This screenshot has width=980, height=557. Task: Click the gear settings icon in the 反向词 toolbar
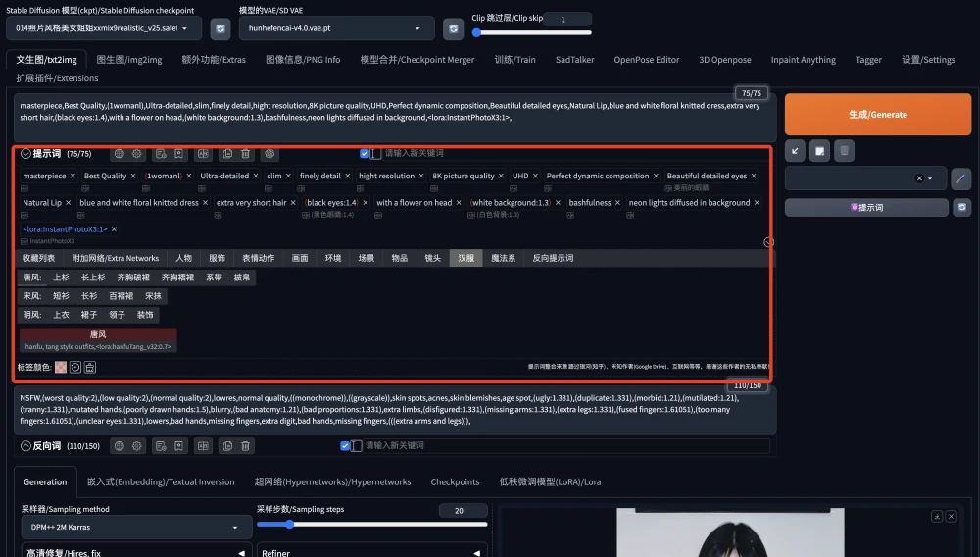[x=137, y=446]
